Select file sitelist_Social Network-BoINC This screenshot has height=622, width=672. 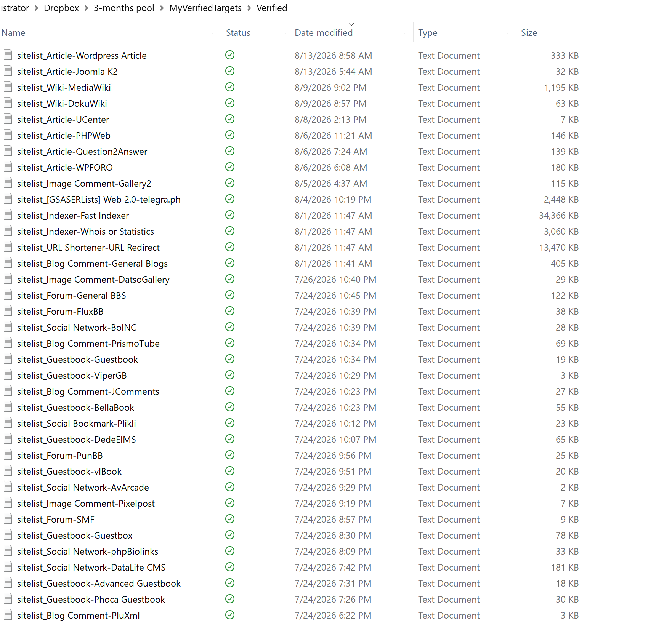coord(77,327)
